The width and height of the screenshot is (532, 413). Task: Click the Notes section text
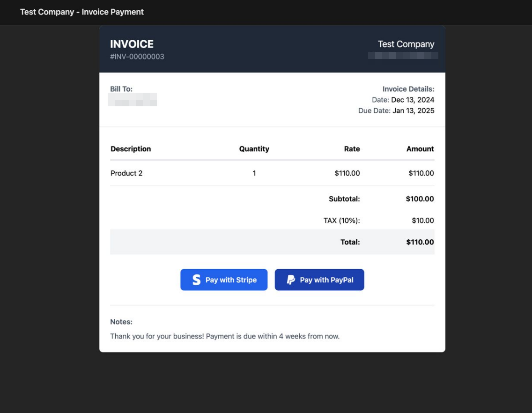pos(225,336)
